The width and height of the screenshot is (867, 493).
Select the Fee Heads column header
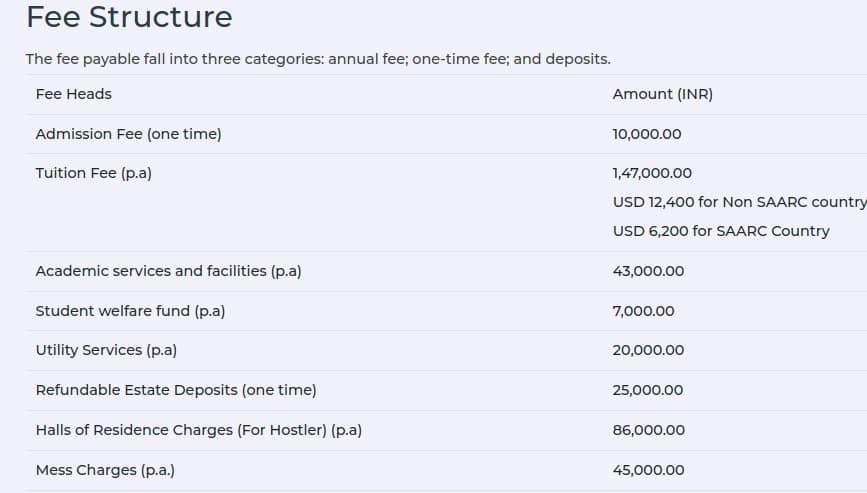point(74,94)
